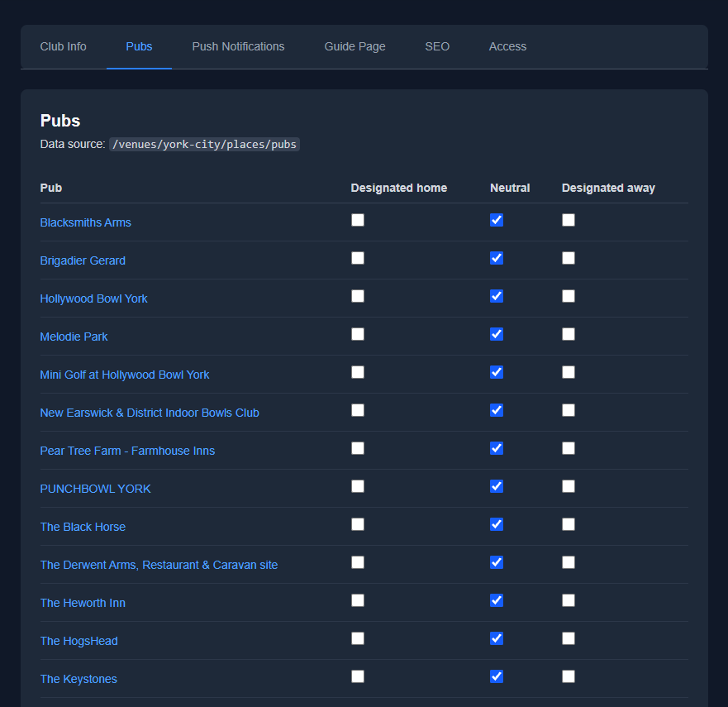The width and height of the screenshot is (728, 707).
Task: Check Designated home for Blacksmiths Arms
Action: click(358, 220)
